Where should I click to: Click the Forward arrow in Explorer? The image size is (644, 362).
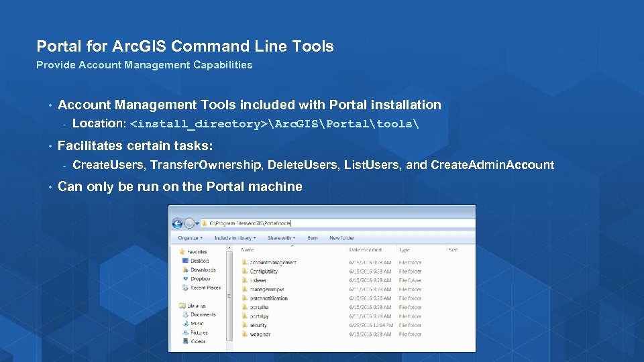pyautogui.click(x=189, y=223)
